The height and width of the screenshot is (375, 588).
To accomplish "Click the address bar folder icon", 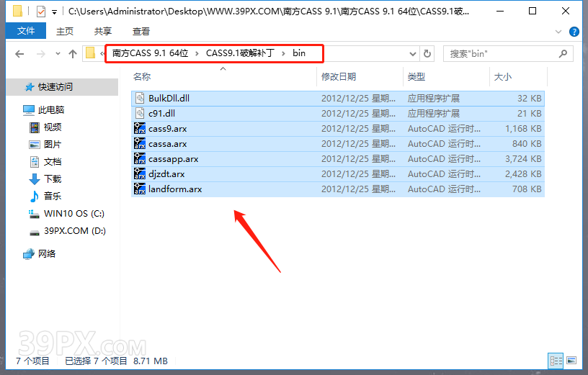I will pos(90,53).
